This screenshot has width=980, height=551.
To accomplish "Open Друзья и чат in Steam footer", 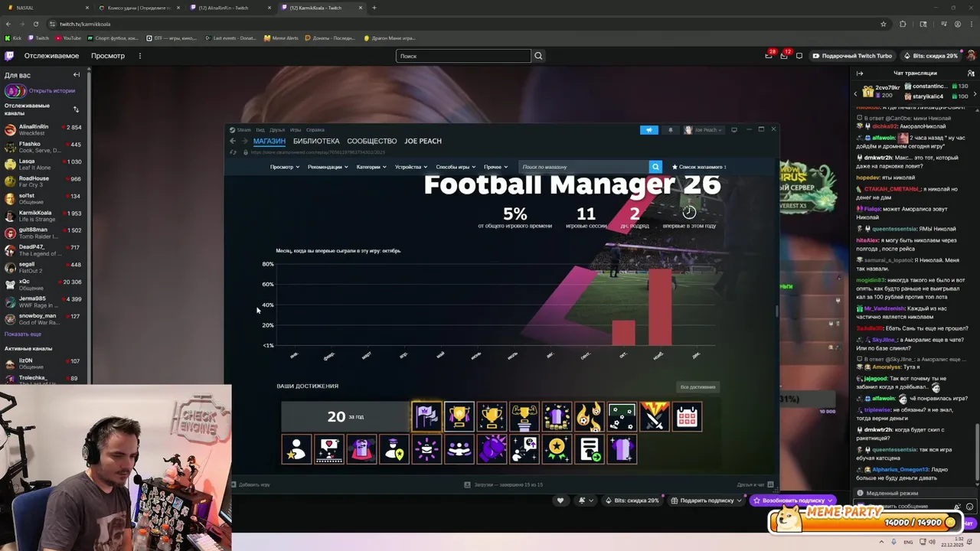I will tap(754, 485).
